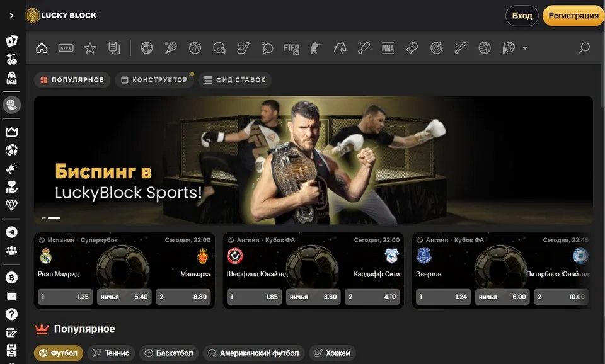Expand more sports dropdown arrow

click(x=525, y=48)
